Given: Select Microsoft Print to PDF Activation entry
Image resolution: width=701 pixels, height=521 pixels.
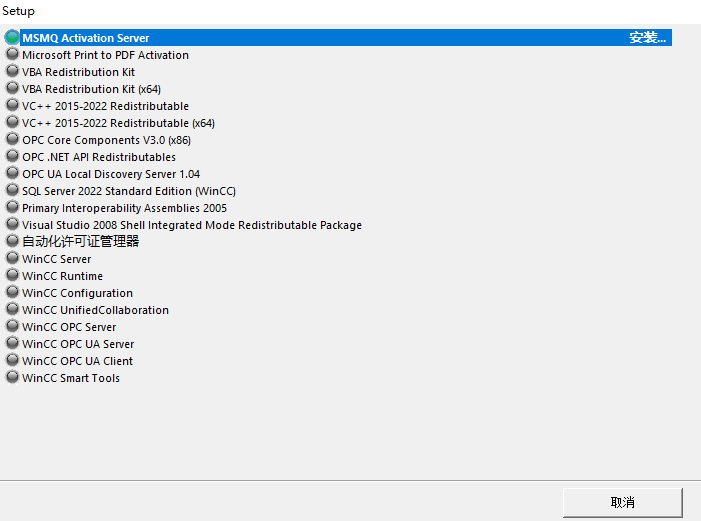Looking at the screenshot, I should 105,55.
